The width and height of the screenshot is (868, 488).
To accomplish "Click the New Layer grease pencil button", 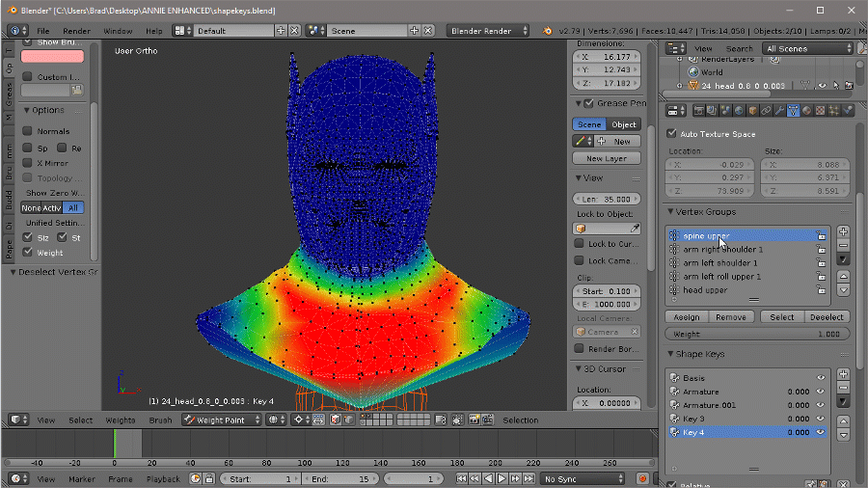I will tap(606, 158).
